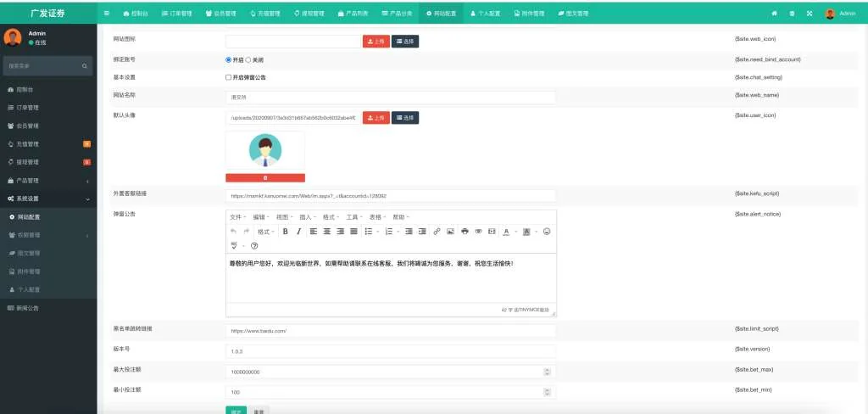Insert a bulleted list in the editor
Screen dimensions: 868x414
(369, 231)
